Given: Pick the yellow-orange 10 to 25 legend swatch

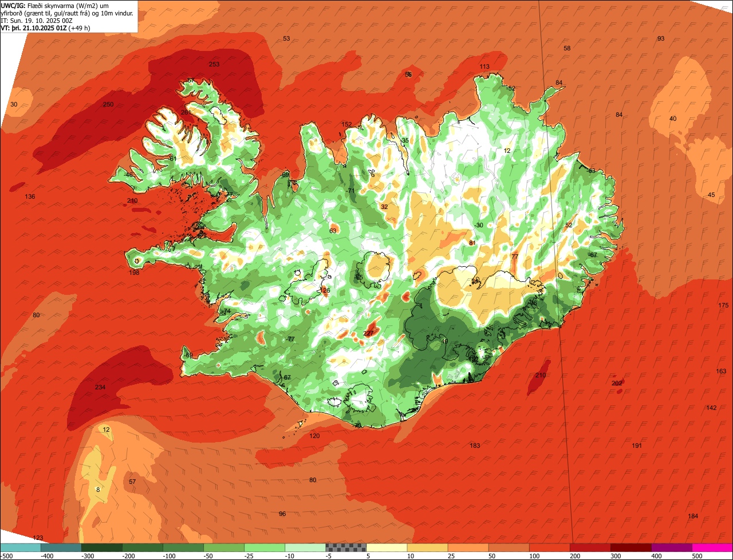Looking at the screenshot, I should tap(427, 547).
